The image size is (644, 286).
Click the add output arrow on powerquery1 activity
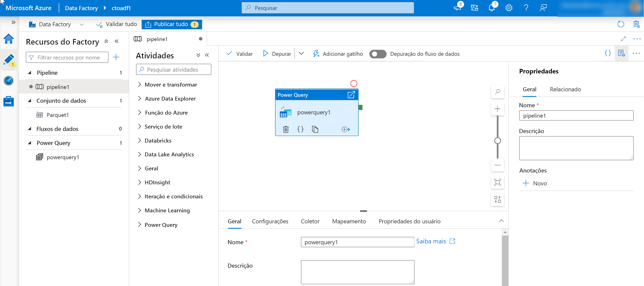345,129
